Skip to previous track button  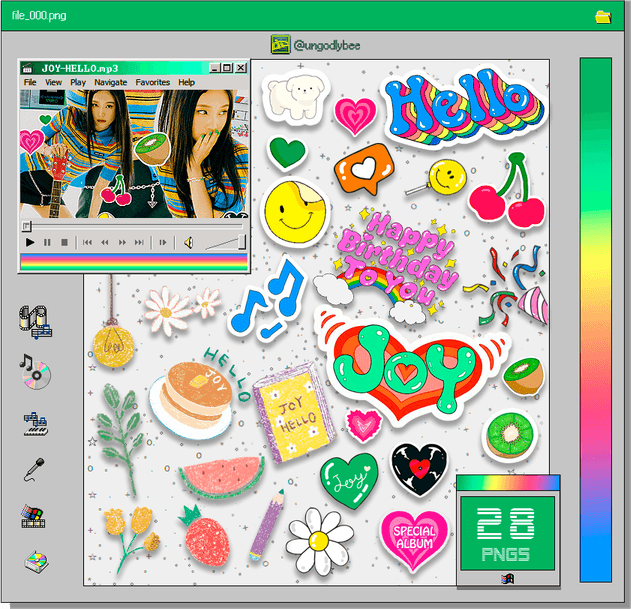tap(87, 242)
